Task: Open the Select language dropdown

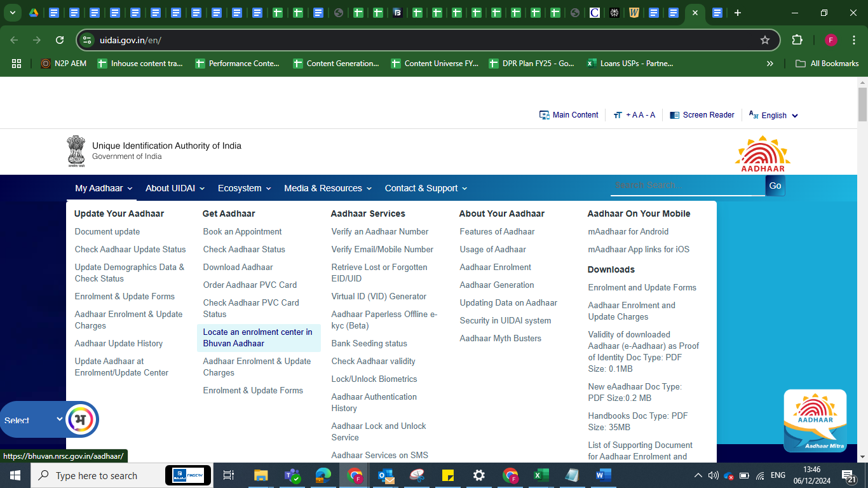Action: click(33, 420)
